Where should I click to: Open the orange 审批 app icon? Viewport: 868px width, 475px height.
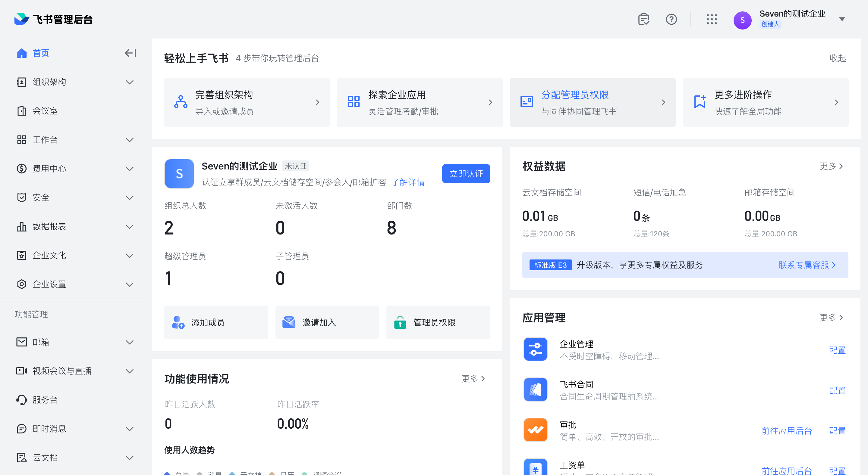535,430
